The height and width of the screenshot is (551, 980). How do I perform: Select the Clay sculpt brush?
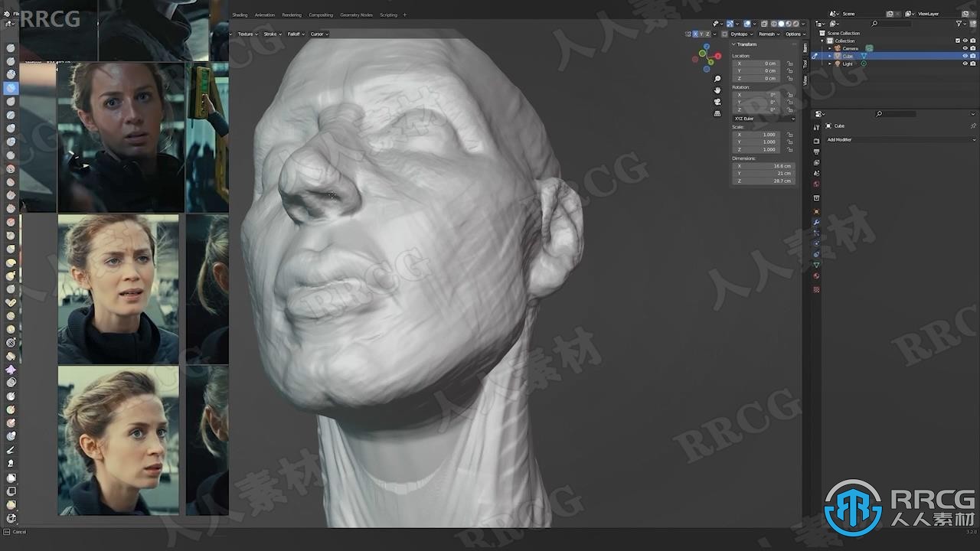point(11,74)
